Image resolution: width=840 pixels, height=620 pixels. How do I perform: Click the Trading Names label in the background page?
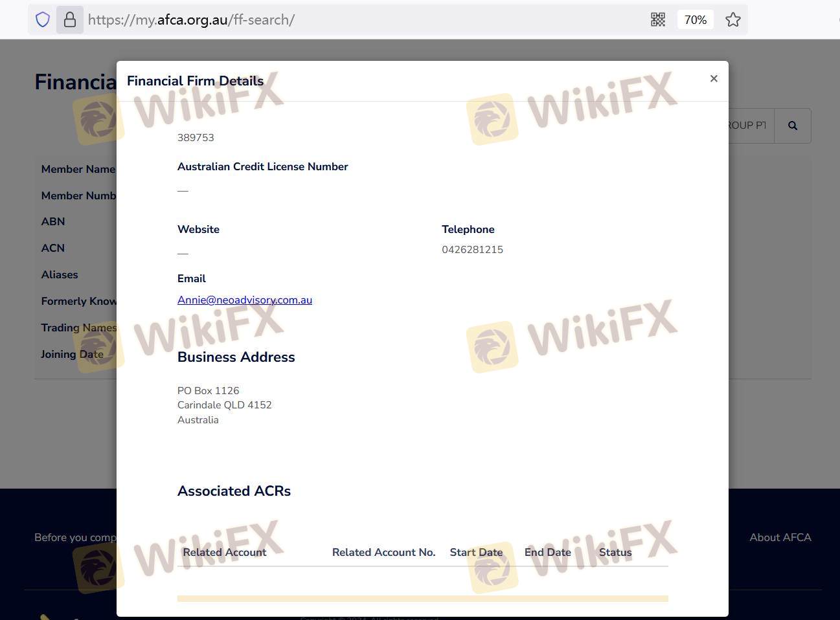[x=78, y=327]
